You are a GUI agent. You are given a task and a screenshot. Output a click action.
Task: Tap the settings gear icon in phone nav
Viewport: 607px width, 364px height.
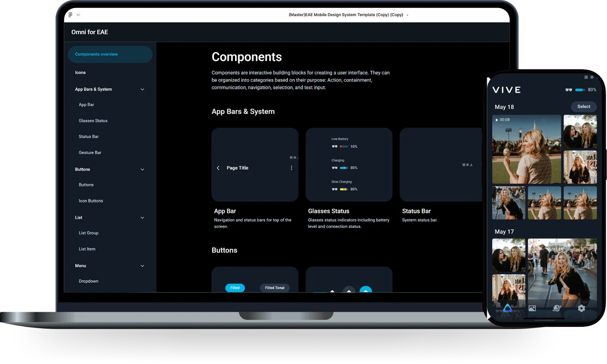tap(581, 309)
